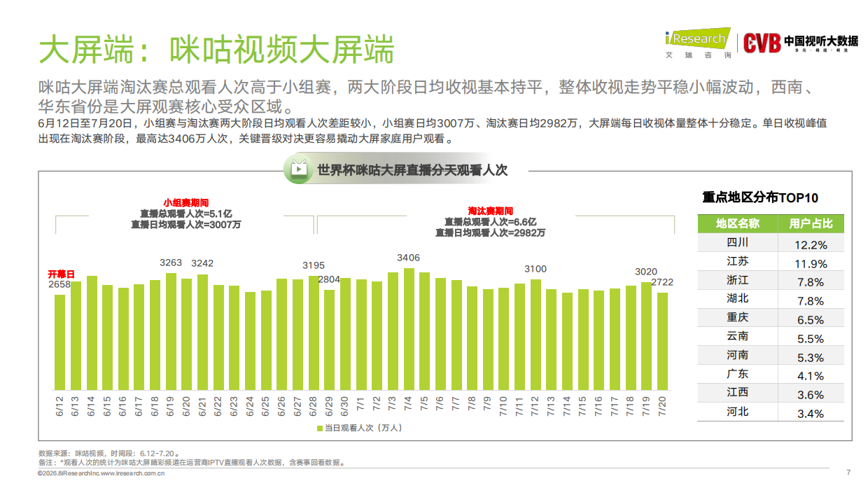Click the iResearch logo

[x=697, y=43]
